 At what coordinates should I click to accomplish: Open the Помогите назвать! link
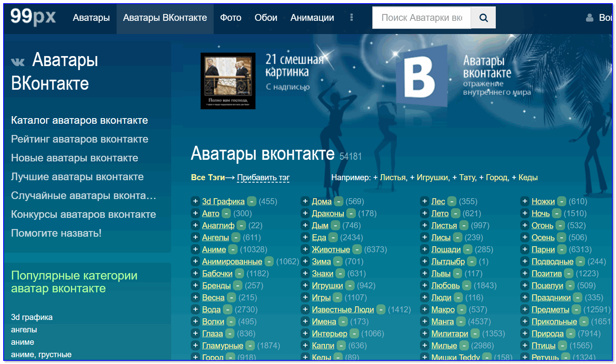56,233
